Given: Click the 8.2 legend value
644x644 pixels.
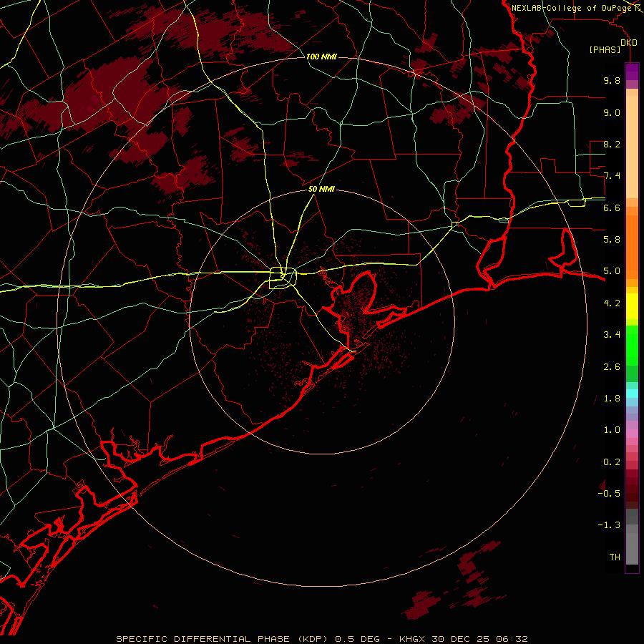Looking at the screenshot, I should click(x=612, y=144).
